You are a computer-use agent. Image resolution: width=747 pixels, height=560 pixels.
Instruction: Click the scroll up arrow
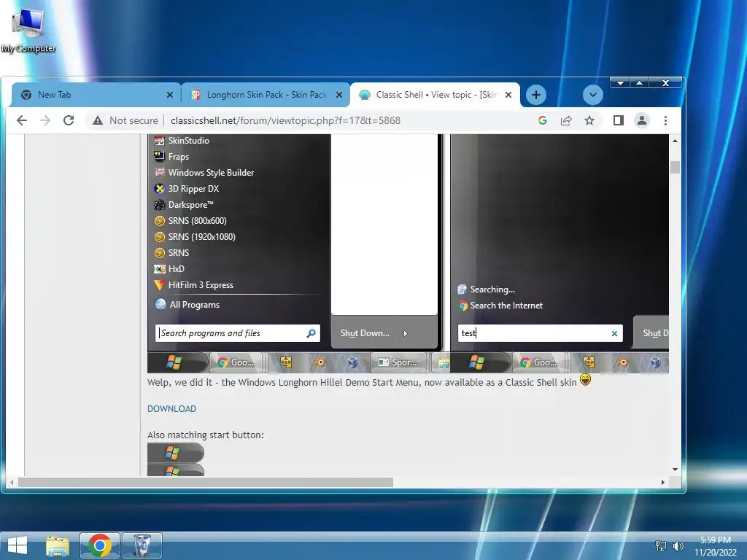pyautogui.click(x=675, y=141)
